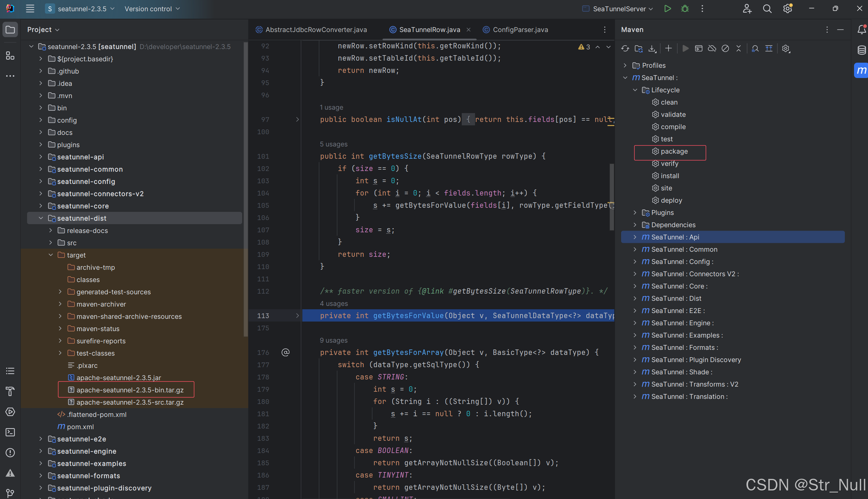The width and height of the screenshot is (868, 499).
Task: Collapse the Lifecycle node in Maven
Action: click(x=635, y=90)
